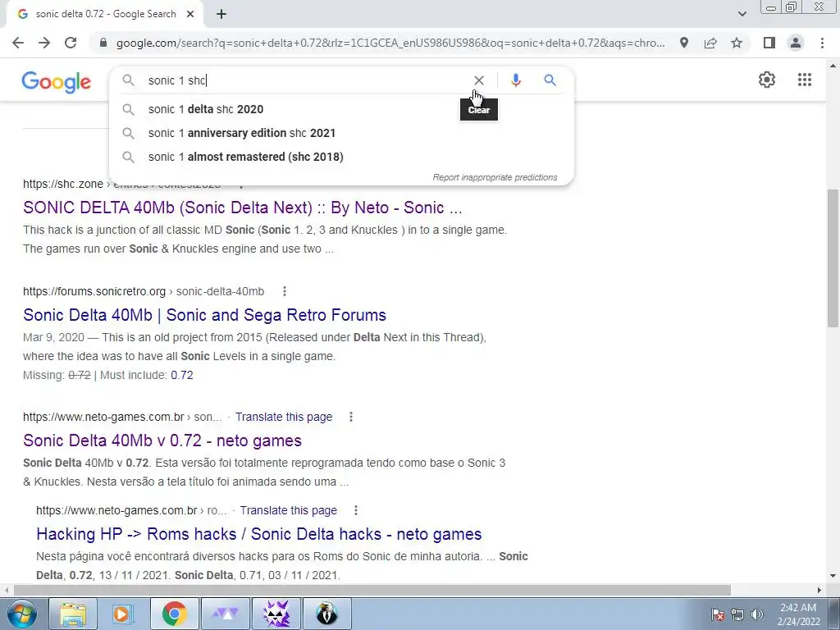Click the horizontal scrollbar thumb
The image size is (840, 630).
coord(372,591)
